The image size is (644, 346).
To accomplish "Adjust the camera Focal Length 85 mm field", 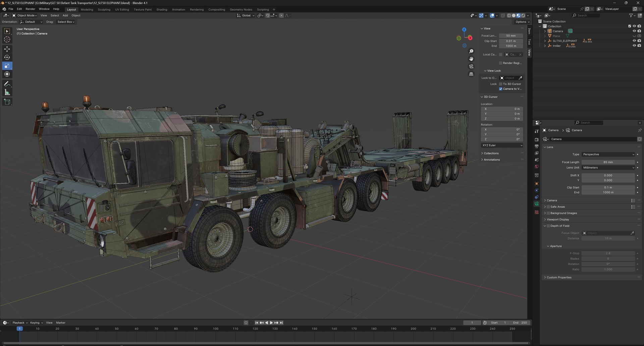I will click(608, 162).
